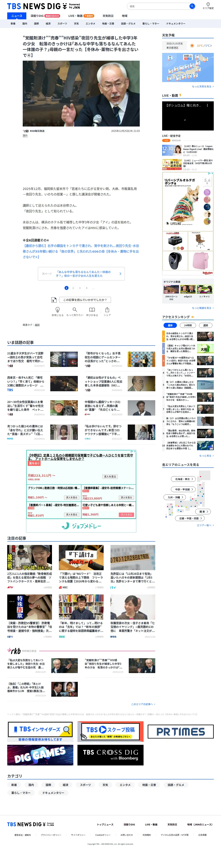
Task: Click もっと動画を見る link
Action: pos(203,308)
